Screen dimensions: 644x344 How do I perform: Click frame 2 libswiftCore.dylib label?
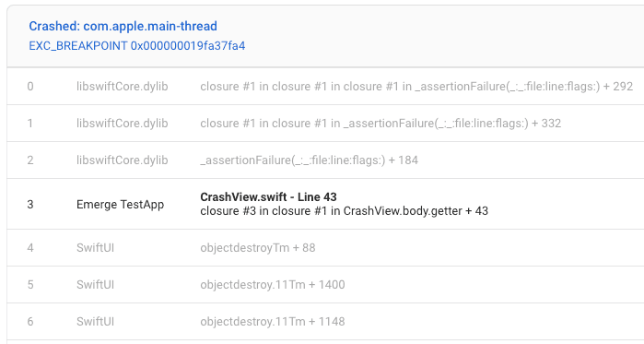click(x=122, y=160)
